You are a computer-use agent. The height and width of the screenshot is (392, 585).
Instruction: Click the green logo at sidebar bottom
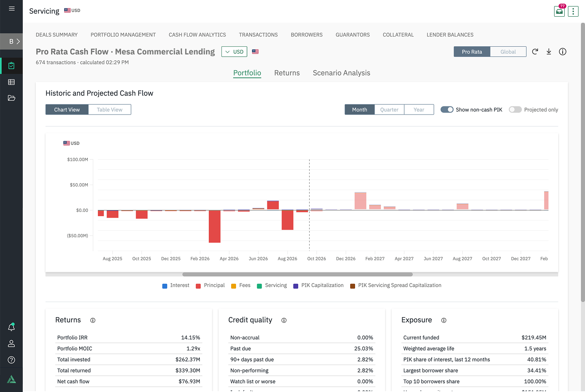point(11,379)
